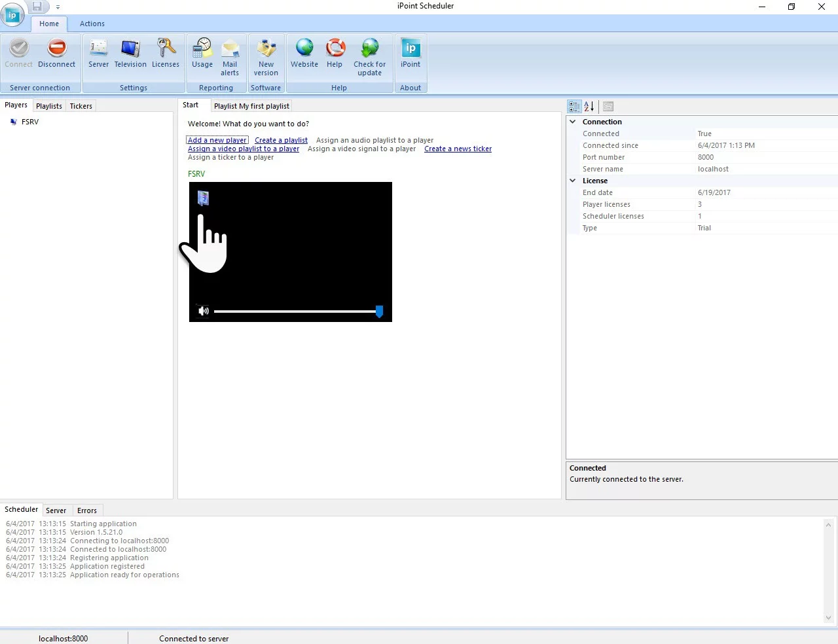Mute the FSRV player speaker icon
The height and width of the screenshot is (644, 838).
pos(203,311)
